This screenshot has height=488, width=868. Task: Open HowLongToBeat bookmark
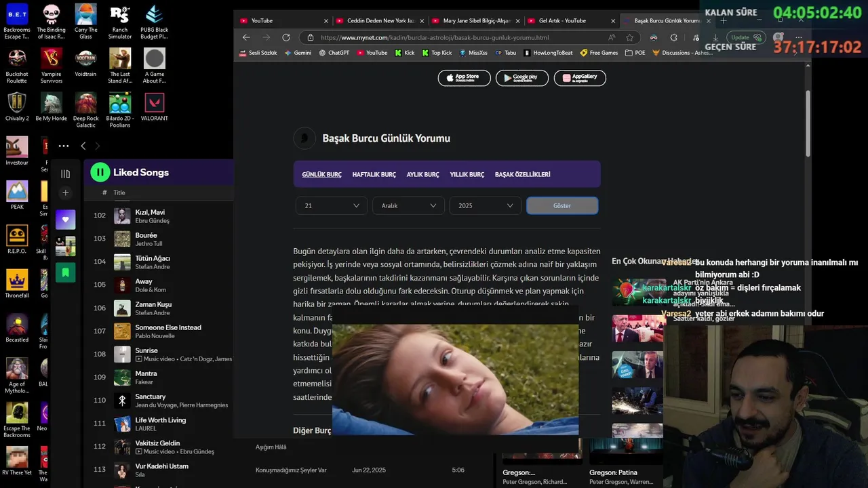tap(548, 52)
